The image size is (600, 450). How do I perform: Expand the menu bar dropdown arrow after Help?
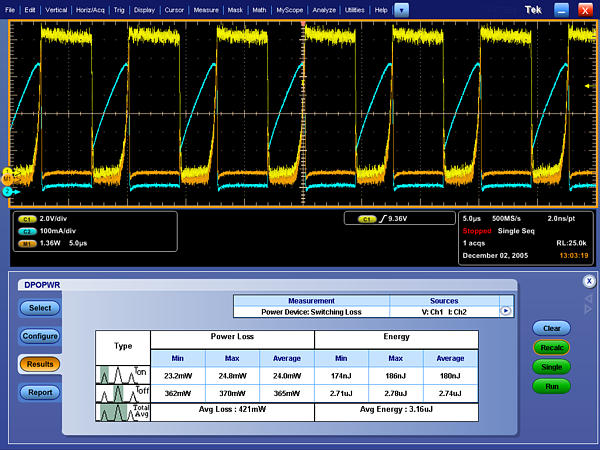pos(401,9)
